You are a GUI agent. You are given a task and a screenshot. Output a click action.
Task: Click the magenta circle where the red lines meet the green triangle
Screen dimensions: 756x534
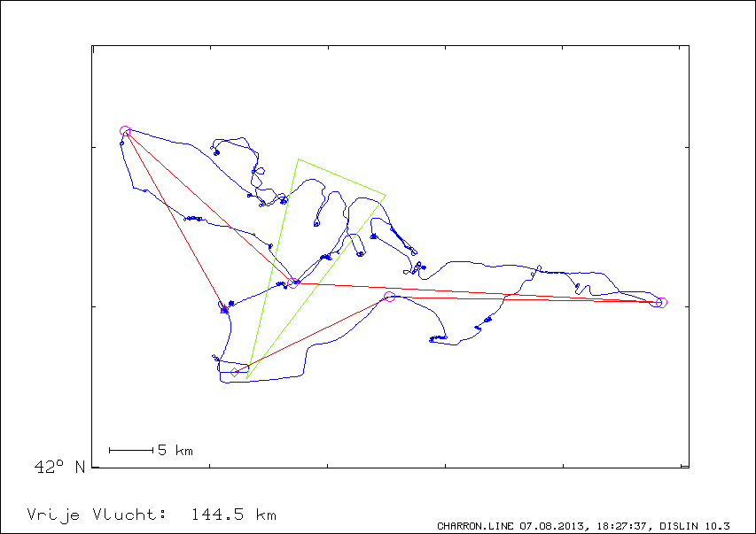292,282
